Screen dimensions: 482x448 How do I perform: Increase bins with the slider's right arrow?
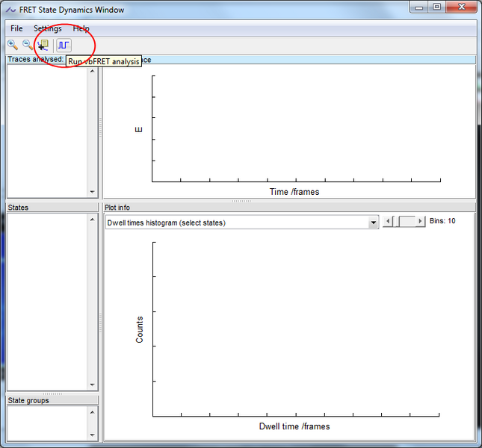[x=421, y=222]
